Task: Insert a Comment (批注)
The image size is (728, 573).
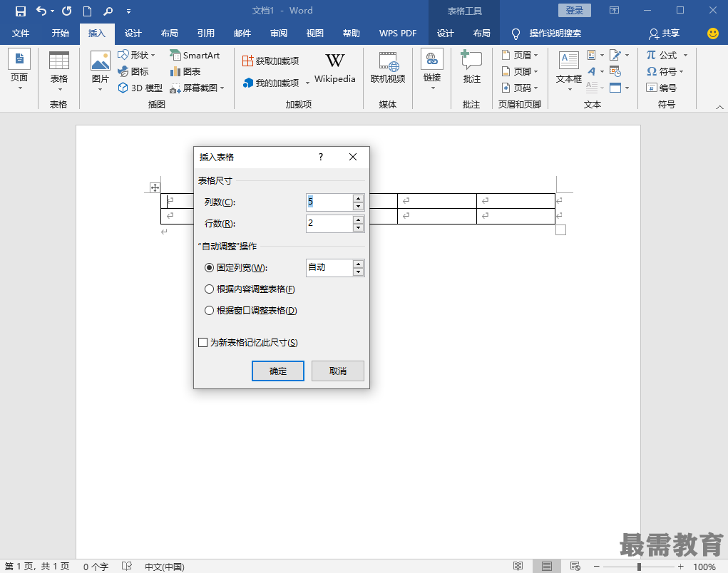Action: (x=472, y=68)
